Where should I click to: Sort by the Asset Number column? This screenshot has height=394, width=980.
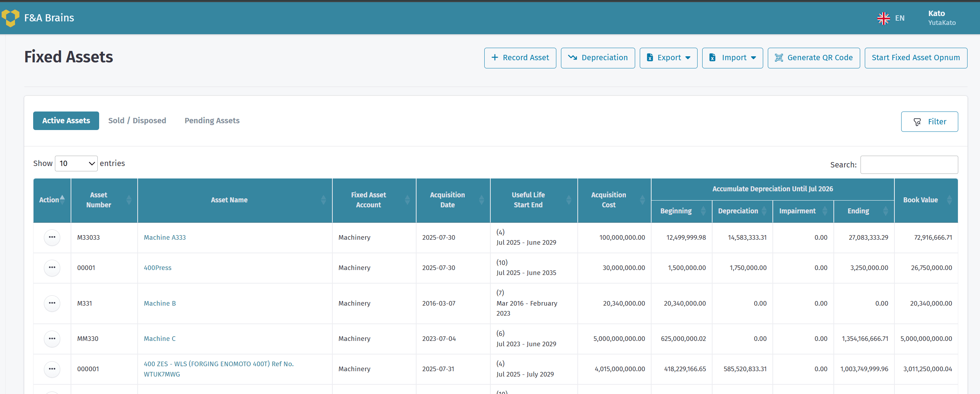[129, 200]
